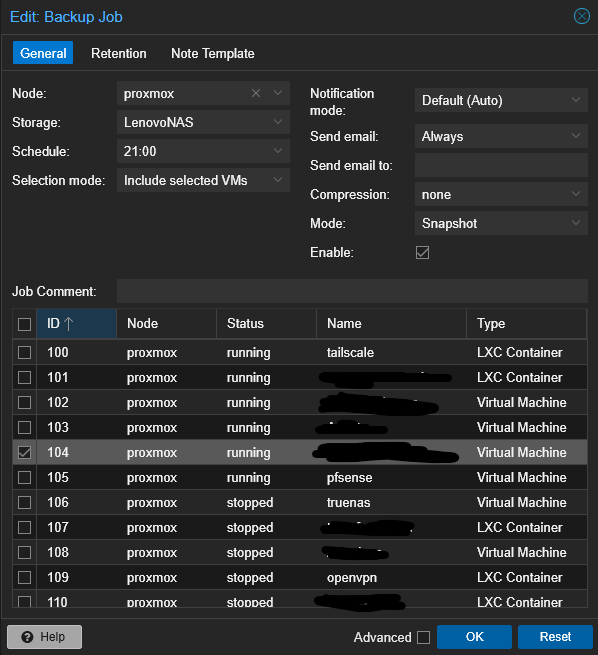This screenshot has width=598, height=655.
Task: Check the box for ID 103
Action: [24, 427]
